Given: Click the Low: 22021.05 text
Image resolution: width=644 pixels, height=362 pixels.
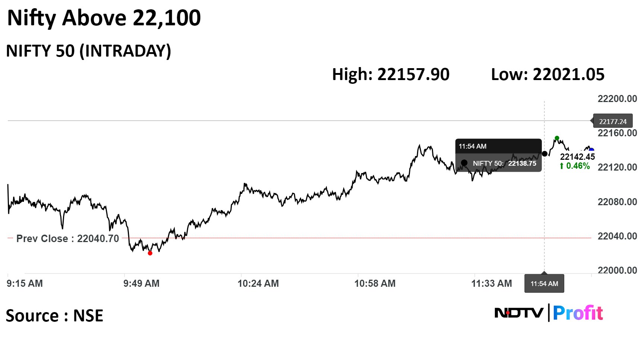Looking at the screenshot, I should 547,74.
